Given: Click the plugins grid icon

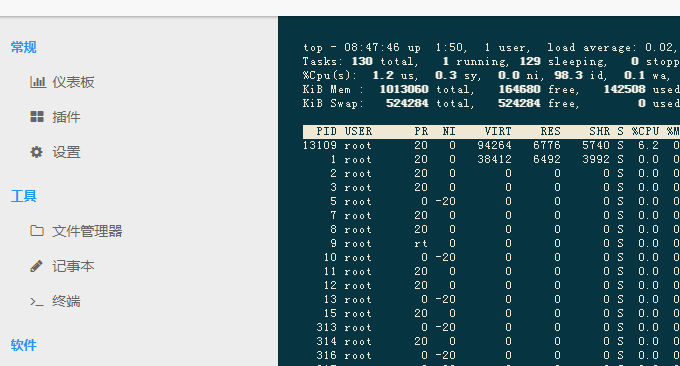Looking at the screenshot, I should (37, 117).
